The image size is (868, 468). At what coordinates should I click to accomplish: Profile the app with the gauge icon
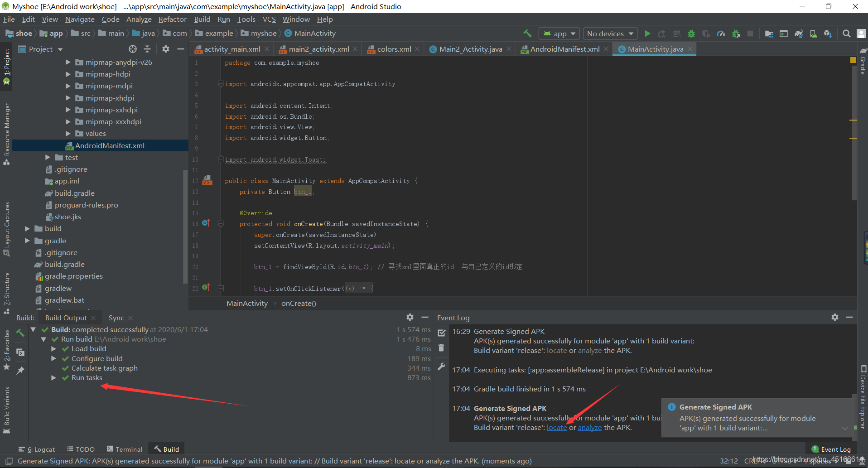coord(721,34)
